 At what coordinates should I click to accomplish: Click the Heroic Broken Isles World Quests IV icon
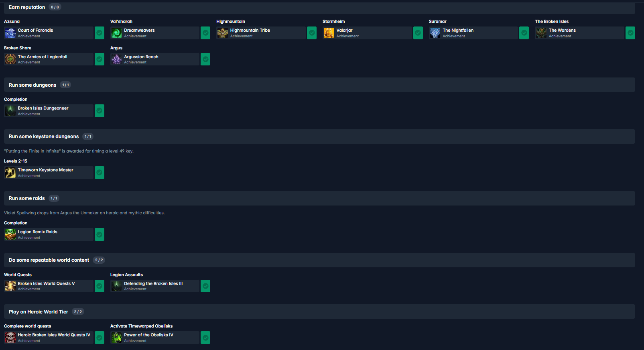pos(10,338)
